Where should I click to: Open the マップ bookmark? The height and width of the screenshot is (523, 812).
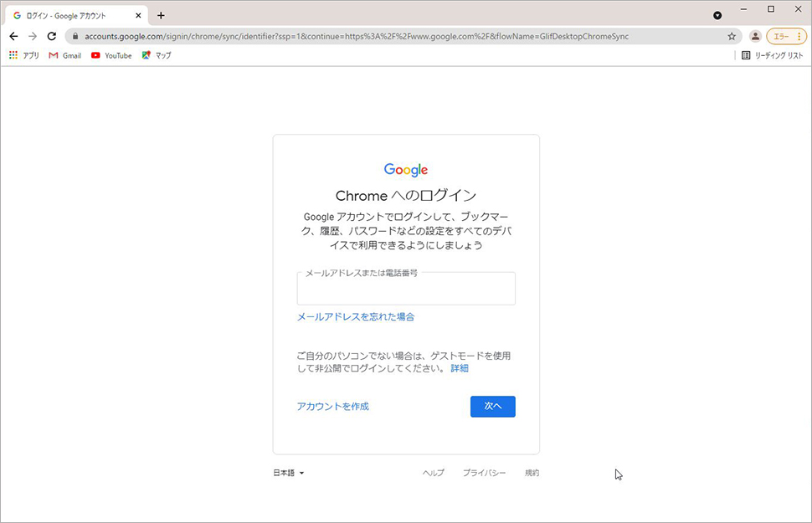[157, 55]
